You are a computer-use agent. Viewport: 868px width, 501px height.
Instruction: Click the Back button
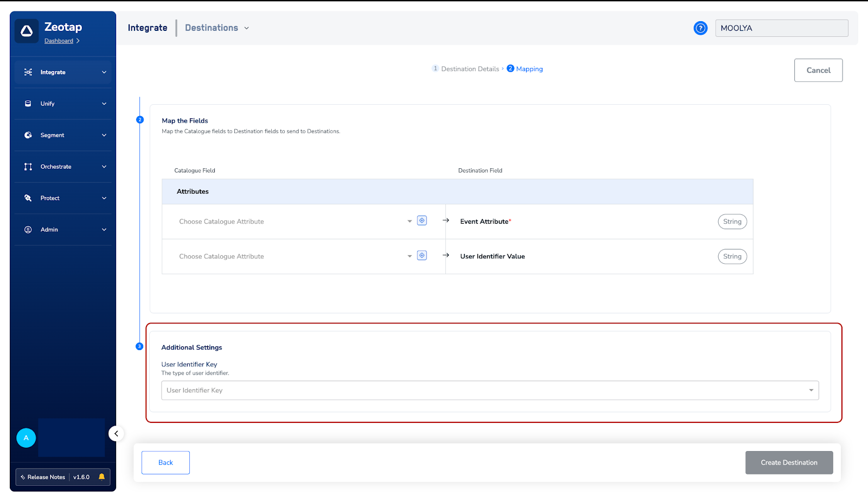pyautogui.click(x=165, y=462)
